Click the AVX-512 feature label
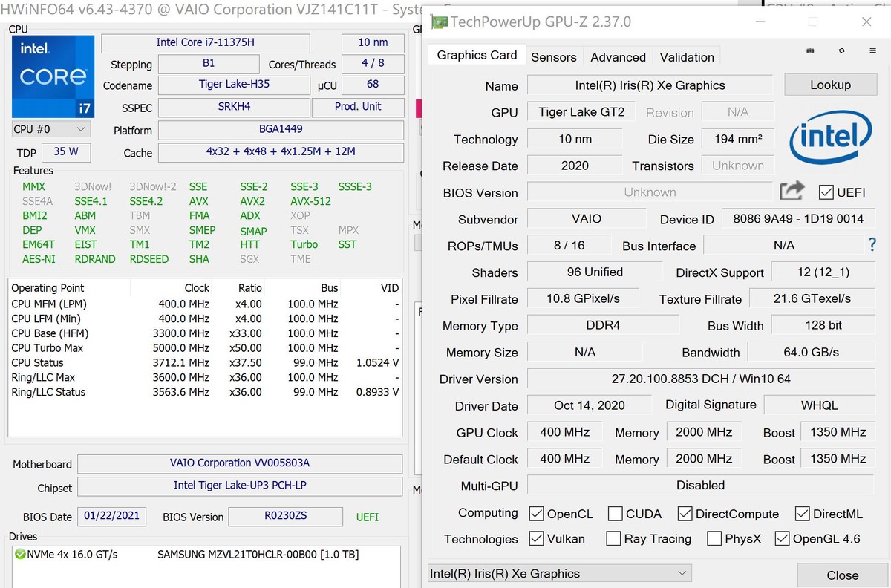The width and height of the screenshot is (891, 588). [310, 201]
